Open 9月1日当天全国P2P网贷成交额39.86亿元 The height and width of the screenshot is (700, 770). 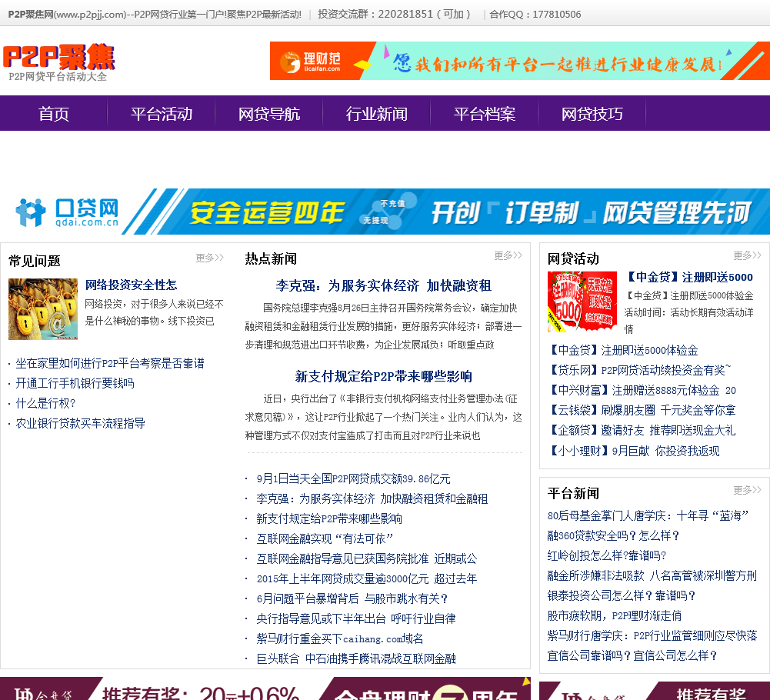[353, 479]
